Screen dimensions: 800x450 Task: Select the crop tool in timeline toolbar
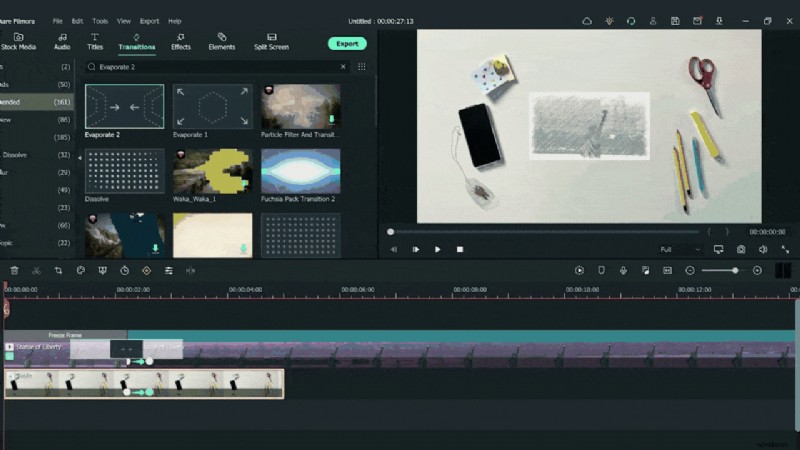click(58, 270)
